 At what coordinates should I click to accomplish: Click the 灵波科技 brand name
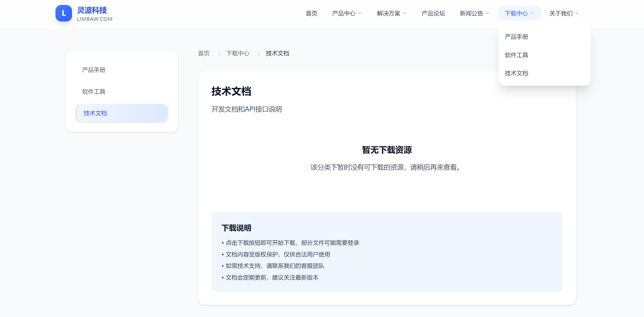click(92, 10)
